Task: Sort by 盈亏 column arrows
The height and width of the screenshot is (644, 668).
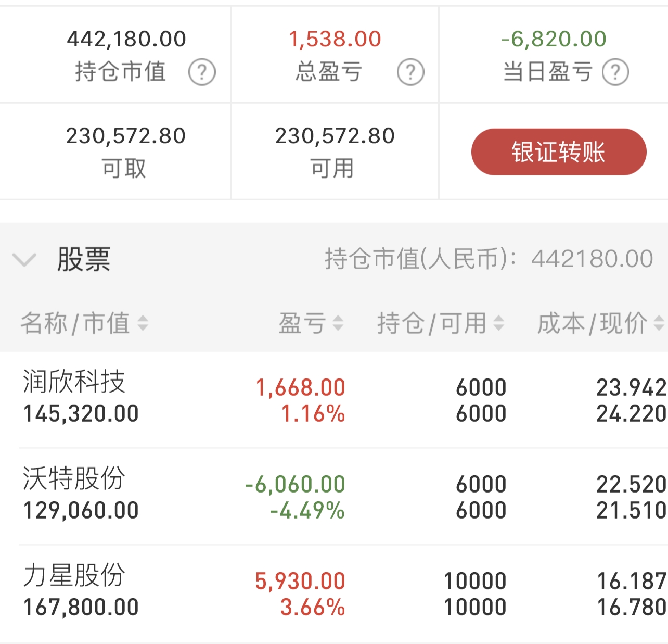Action: point(338,323)
